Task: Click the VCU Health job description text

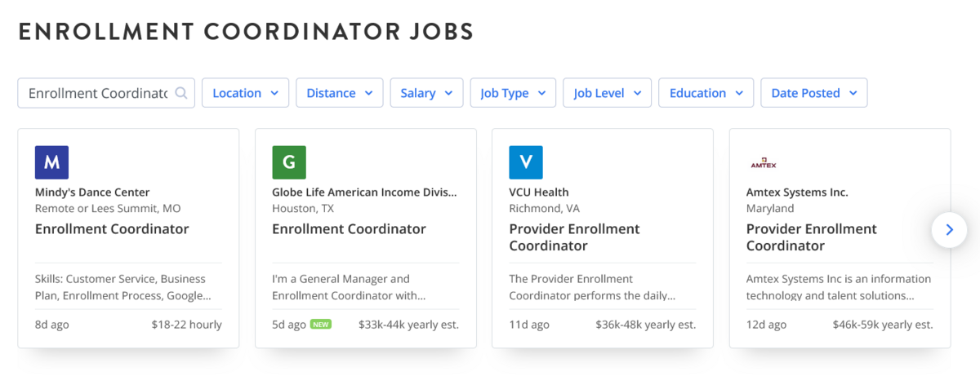Action: pos(593,287)
